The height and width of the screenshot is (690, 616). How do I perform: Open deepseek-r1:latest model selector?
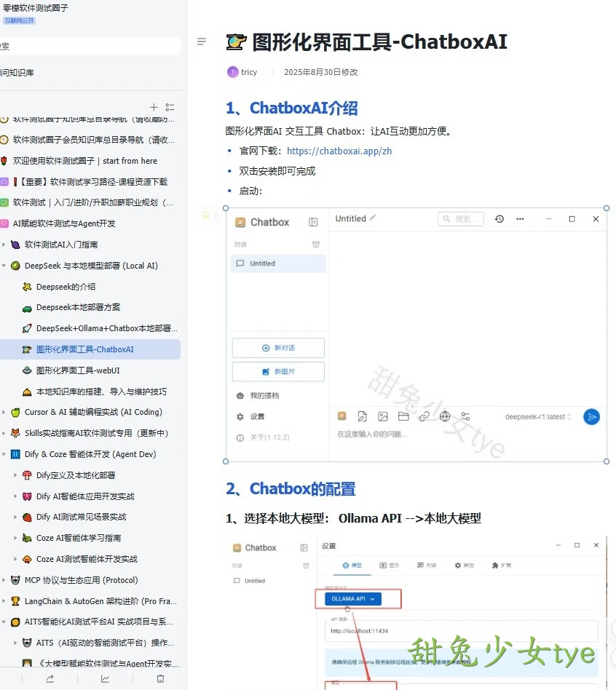[x=537, y=417]
